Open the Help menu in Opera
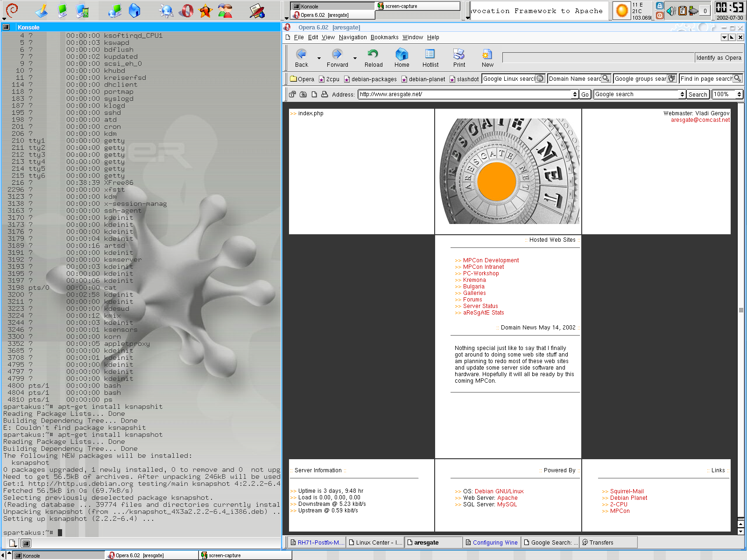Screen dimensions: 747x560 pos(433,37)
